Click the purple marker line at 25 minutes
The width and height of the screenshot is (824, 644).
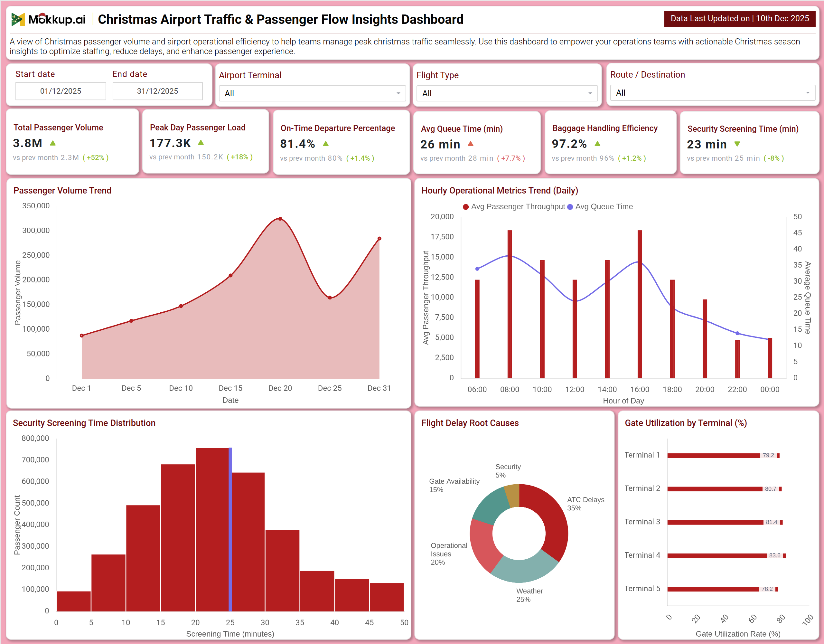[x=230, y=529]
